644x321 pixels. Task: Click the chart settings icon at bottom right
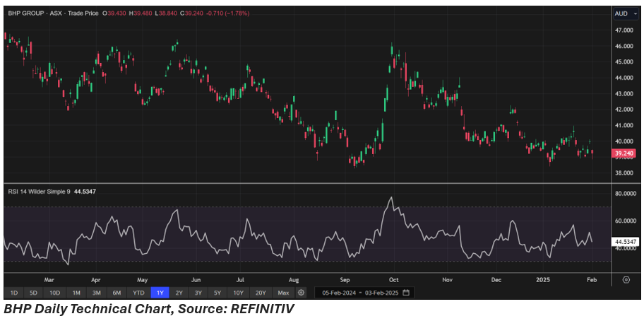[x=626, y=280]
